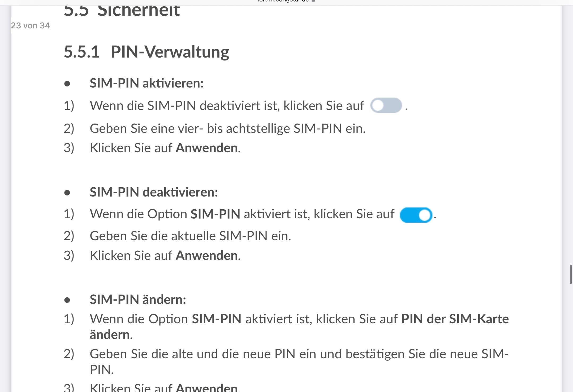Image resolution: width=573 pixels, height=392 pixels.
Task: Tap the '23 von 34' page indicator
Action: [31, 25]
